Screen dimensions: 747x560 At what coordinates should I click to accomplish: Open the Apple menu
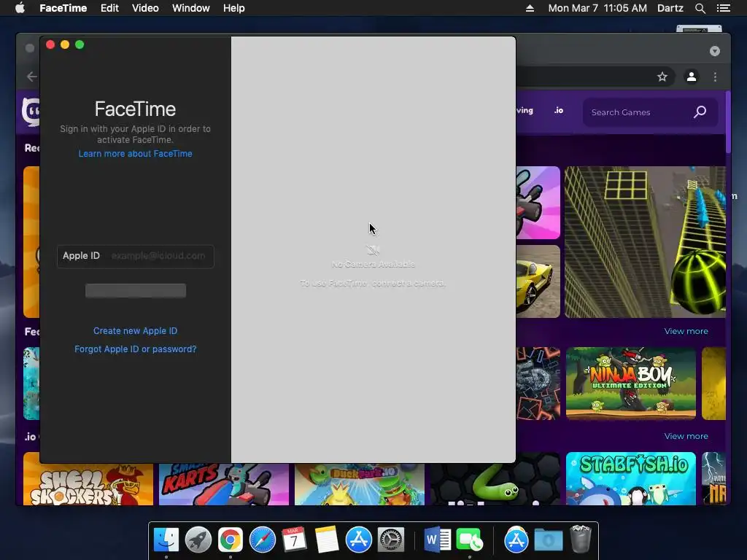click(x=20, y=8)
